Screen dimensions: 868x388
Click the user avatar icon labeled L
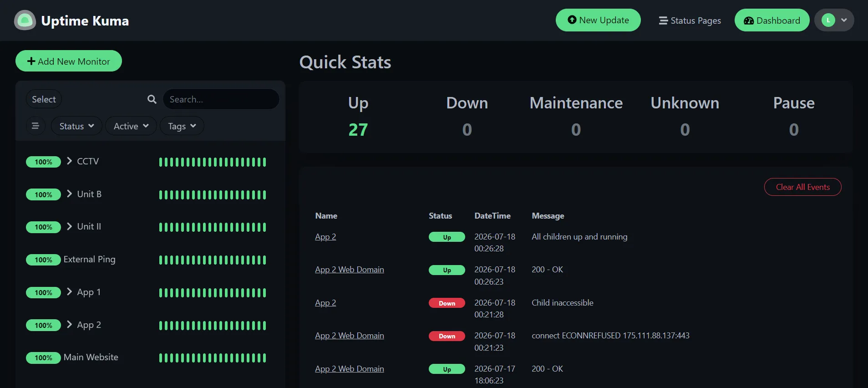[828, 20]
